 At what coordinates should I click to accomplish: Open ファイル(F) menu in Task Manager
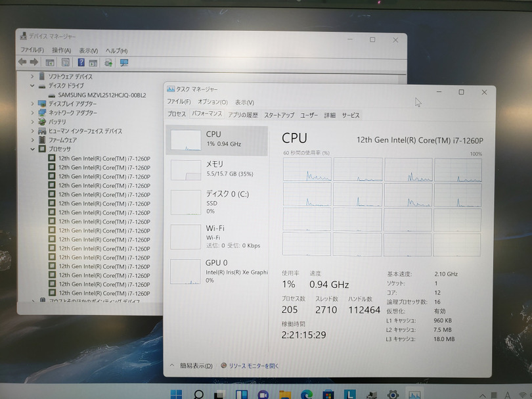tap(179, 101)
